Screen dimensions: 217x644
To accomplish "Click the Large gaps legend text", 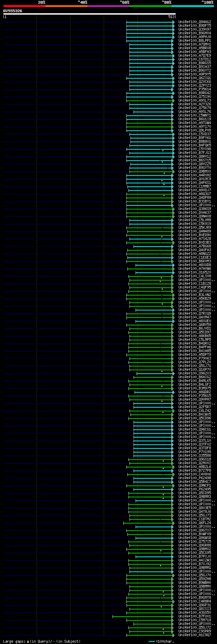I will [42, 641].
